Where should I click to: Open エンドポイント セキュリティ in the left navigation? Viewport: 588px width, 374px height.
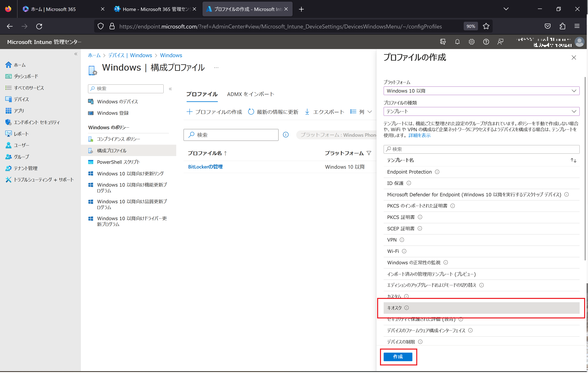click(x=37, y=122)
